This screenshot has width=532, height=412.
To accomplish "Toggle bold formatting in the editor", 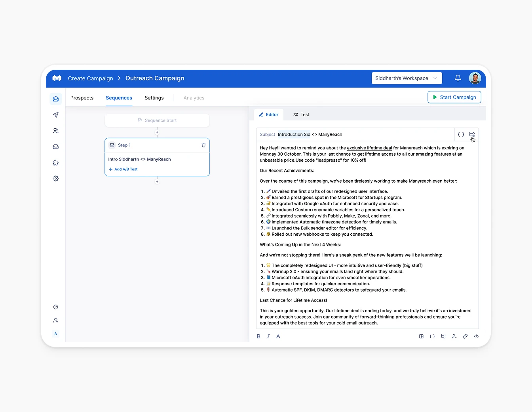I will coord(258,336).
